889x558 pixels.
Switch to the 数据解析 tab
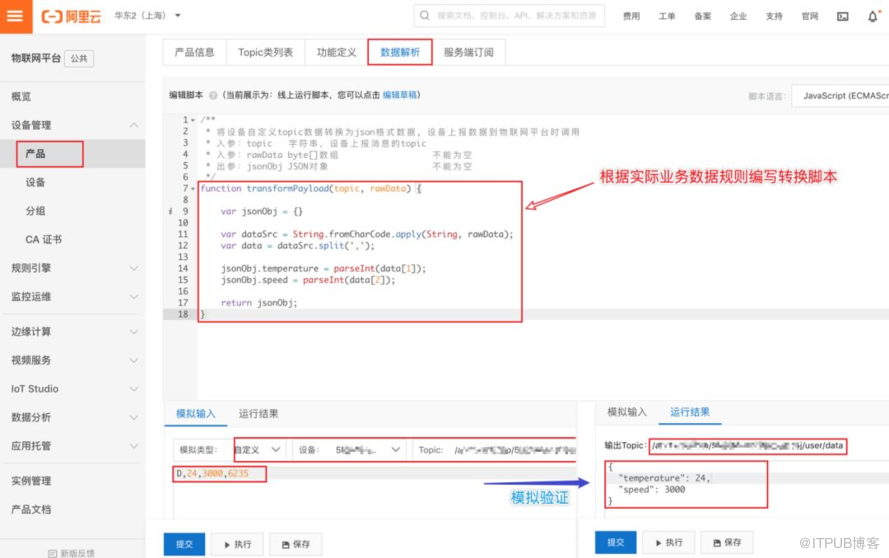point(400,52)
